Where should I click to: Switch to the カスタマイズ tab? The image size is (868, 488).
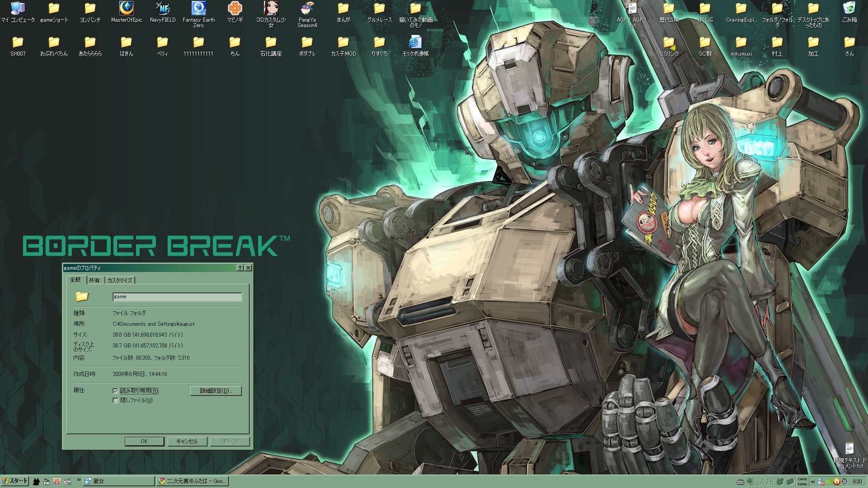(x=120, y=281)
